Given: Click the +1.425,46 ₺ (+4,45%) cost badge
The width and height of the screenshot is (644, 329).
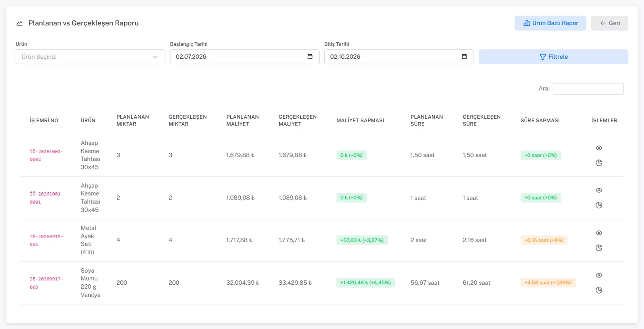Looking at the screenshot, I should 365,283.
